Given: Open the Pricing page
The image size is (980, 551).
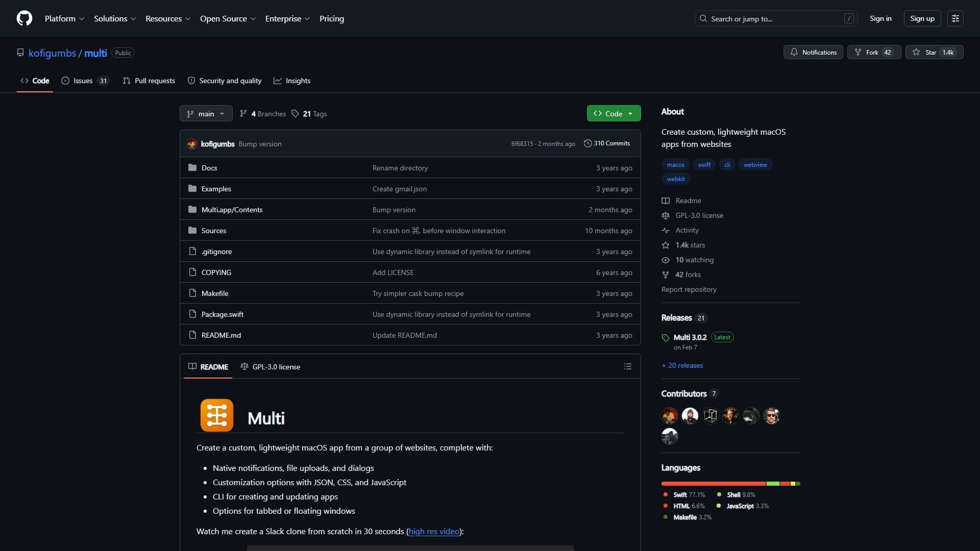Looking at the screenshot, I should (332, 18).
